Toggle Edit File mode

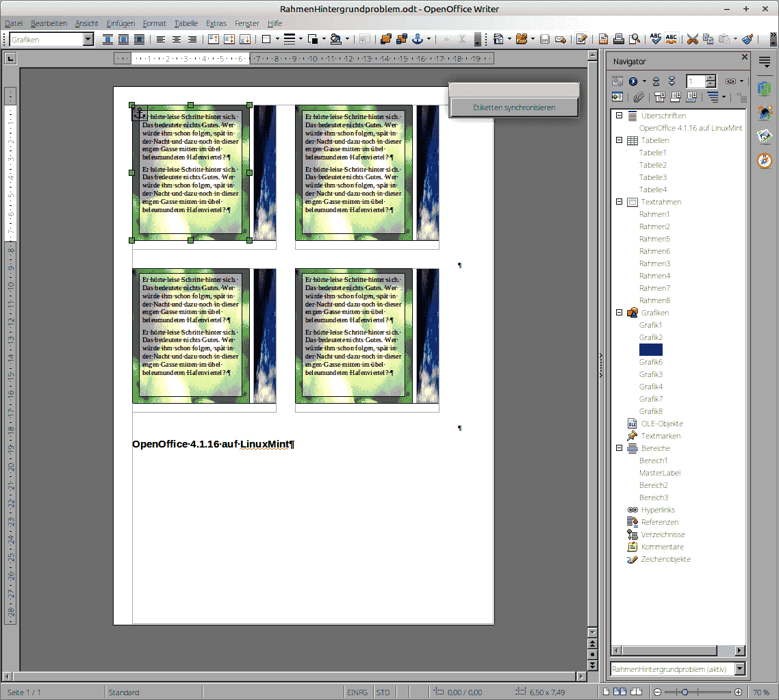(582, 39)
